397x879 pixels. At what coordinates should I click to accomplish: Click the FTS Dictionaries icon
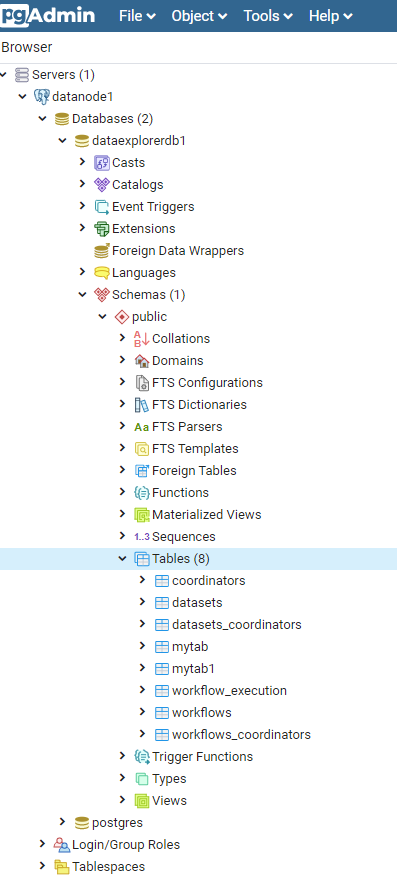(142, 405)
